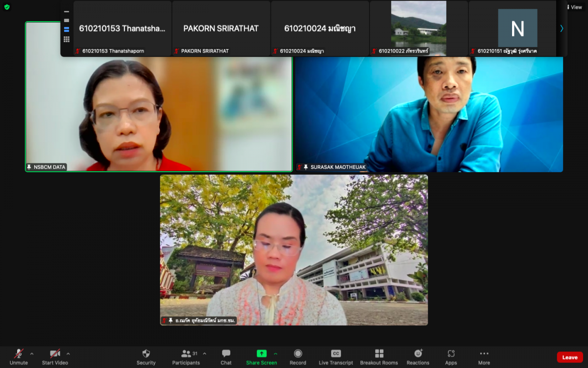
Task: Click the 'อ.ณภัค อุทัยมณีรัตน์ มทช.ชม.' name label
Action: pos(206,320)
